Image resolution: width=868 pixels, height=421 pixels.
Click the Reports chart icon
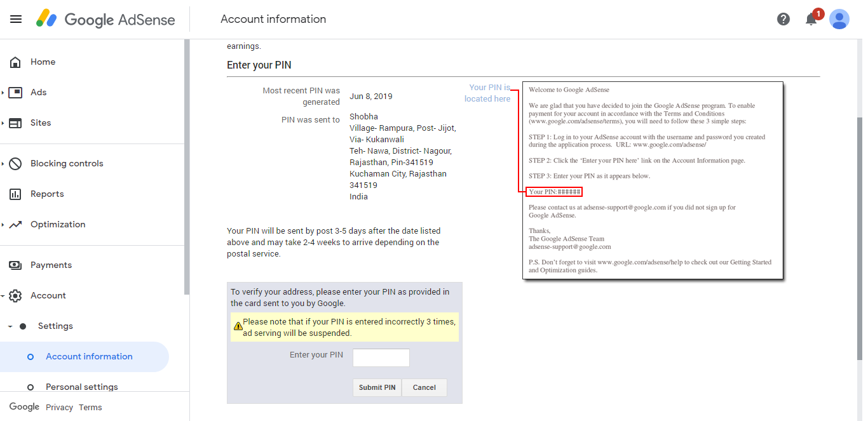(x=15, y=194)
